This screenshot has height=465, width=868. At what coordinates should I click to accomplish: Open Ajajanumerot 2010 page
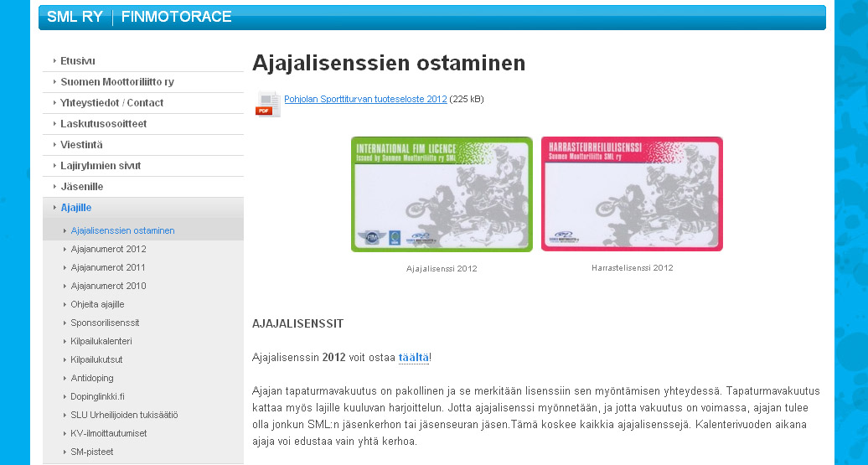click(x=109, y=287)
